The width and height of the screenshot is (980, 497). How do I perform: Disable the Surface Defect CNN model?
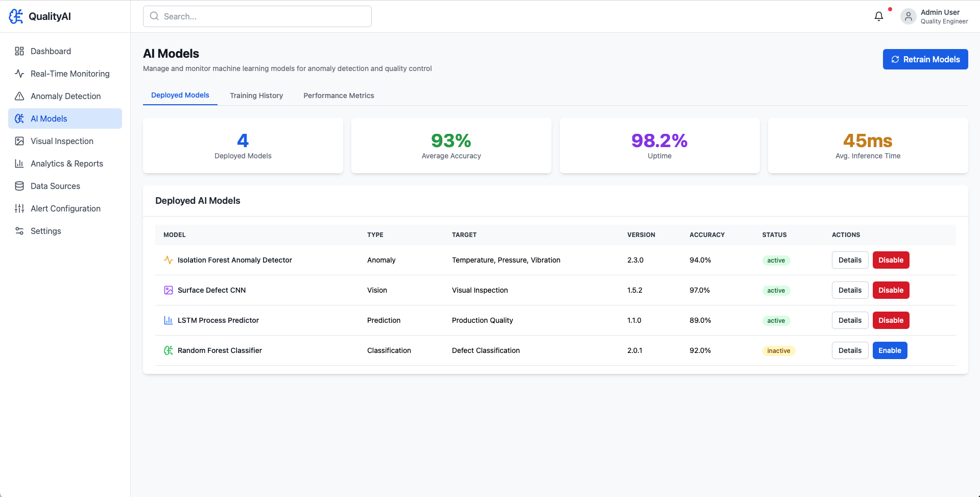click(891, 290)
